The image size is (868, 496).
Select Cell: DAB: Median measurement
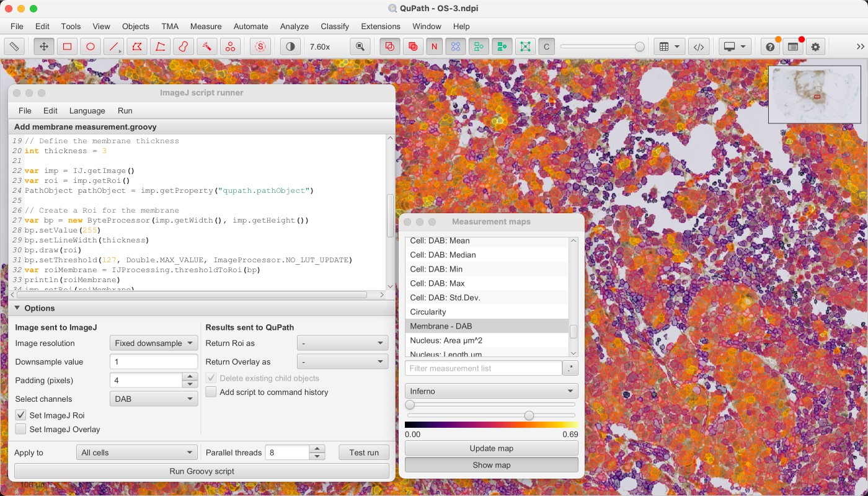[487, 255]
